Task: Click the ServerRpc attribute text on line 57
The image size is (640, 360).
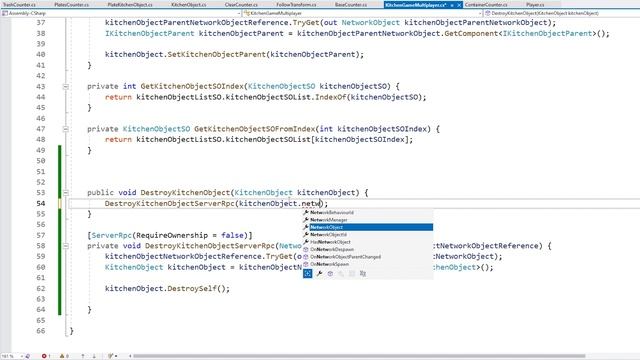Action: click(111, 236)
